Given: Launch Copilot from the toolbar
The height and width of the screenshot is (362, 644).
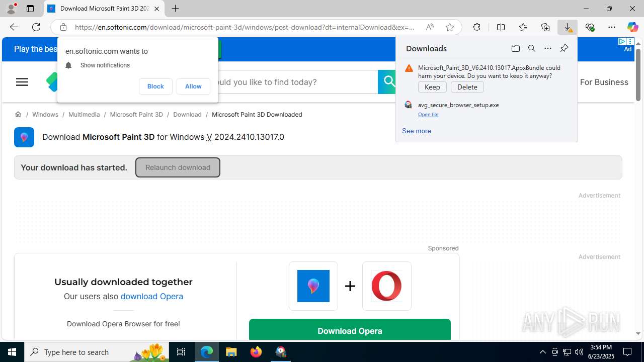Looking at the screenshot, I should [x=632, y=27].
